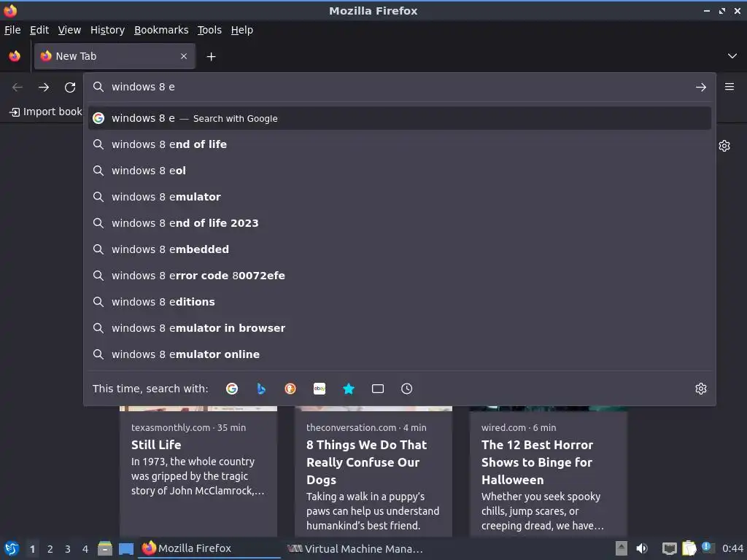Click the update notifier tray icon
Viewport: 747px width, 560px height.
[x=708, y=548]
